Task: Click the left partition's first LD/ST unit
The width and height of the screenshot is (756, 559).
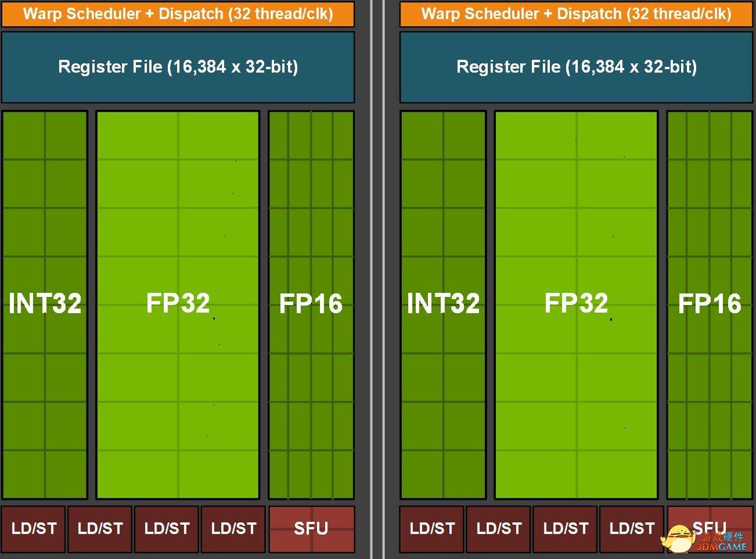Action: click(x=34, y=529)
